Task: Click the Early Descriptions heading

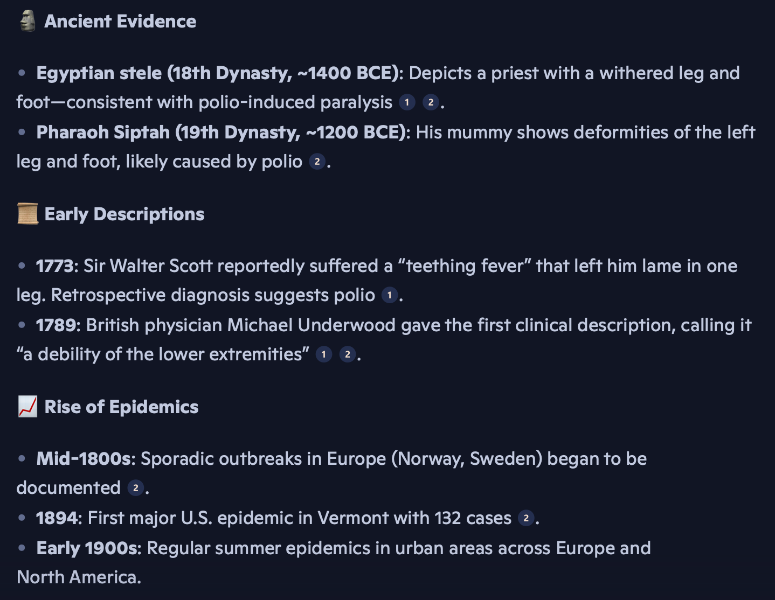Action: (124, 214)
